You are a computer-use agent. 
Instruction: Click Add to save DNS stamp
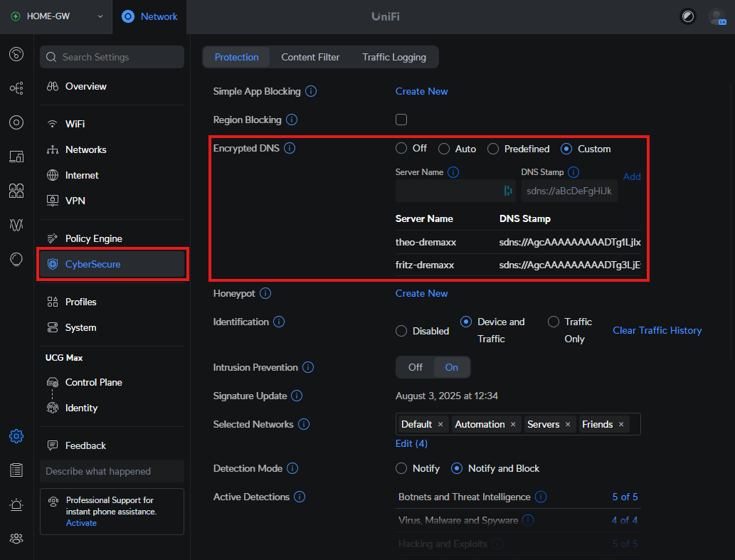click(631, 176)
